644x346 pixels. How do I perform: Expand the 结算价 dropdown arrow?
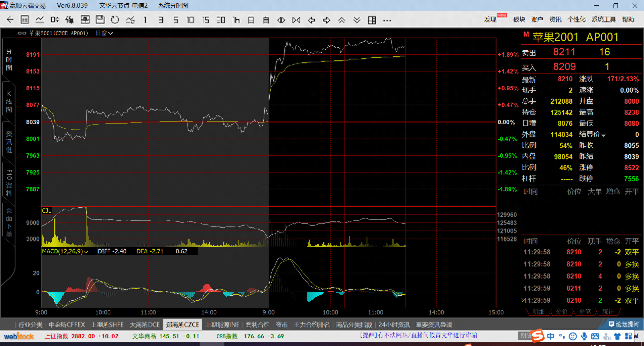pyautogui.click(x=604, y=135)
